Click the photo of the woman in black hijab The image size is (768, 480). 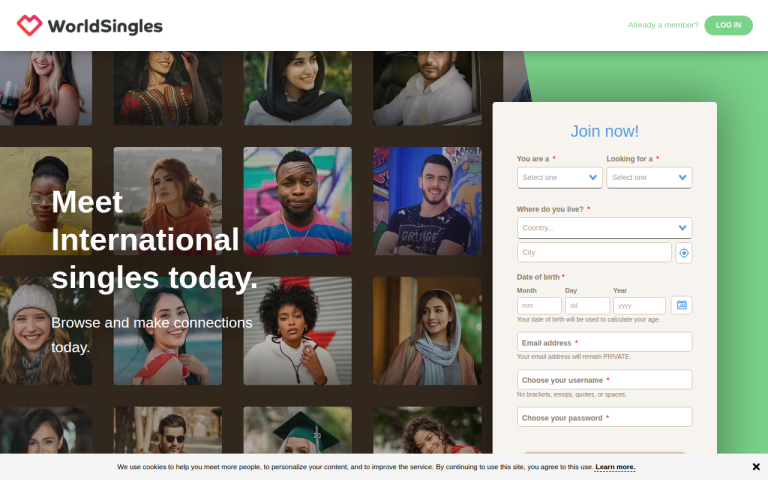coord(298,88)
